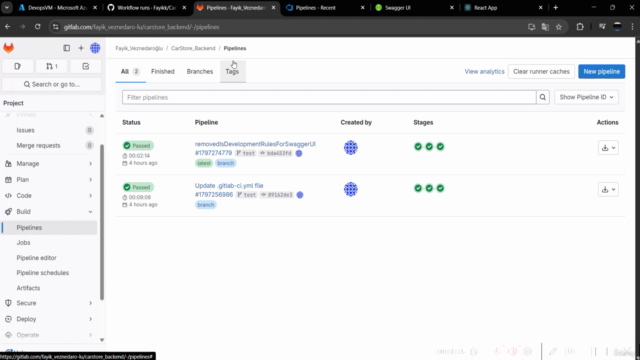The width and height of the screenshot is (640, 360).
Task: Click third stage status icon of Update .gitlab-ci.yml pipeline
Action: click(x=440, y=188)
